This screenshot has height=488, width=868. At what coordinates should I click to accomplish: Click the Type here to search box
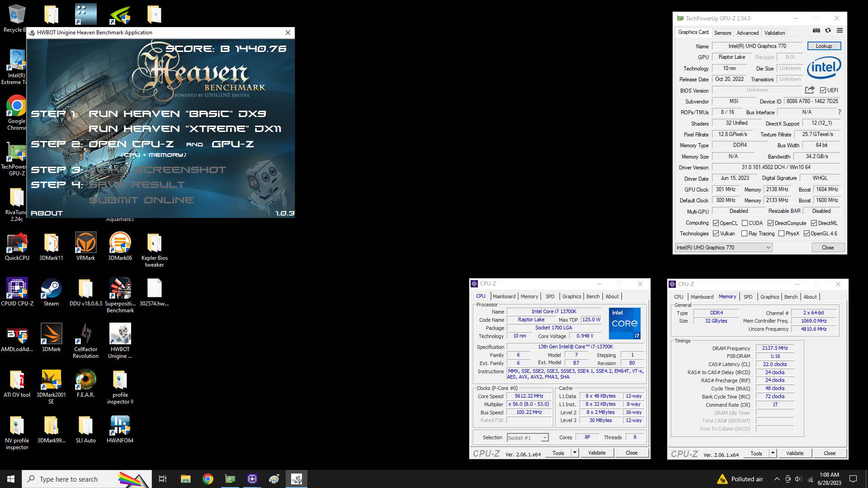point(87,479)
